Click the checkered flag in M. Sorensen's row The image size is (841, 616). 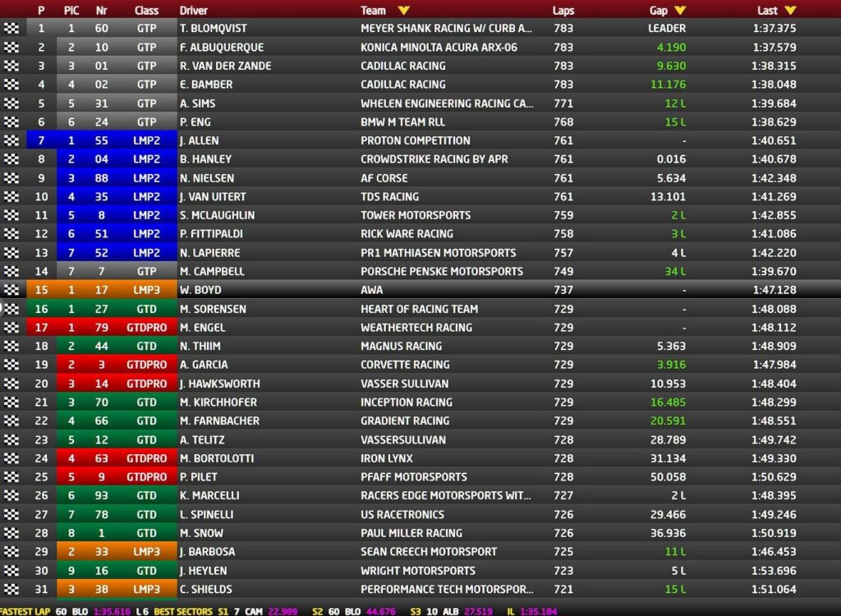pos(11,309)
